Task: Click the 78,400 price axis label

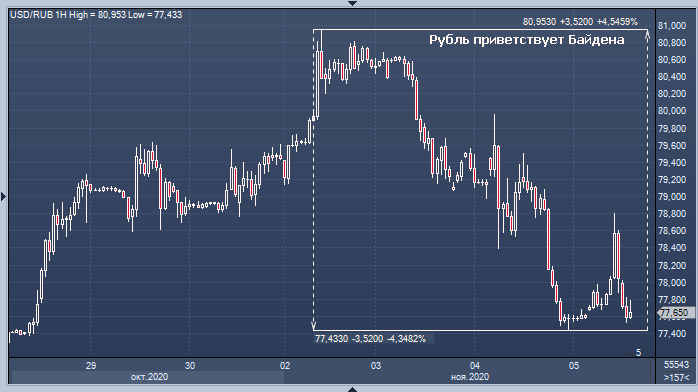Action: (672, 248)
